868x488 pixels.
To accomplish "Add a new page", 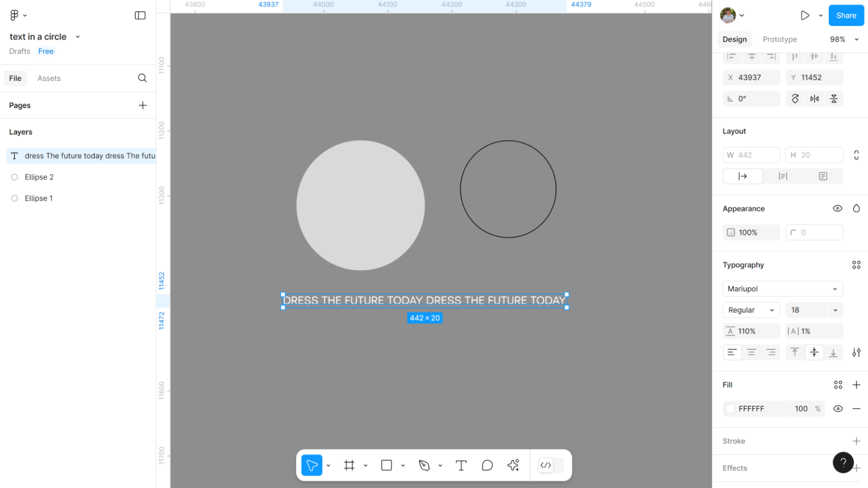I will pos(142,106).
